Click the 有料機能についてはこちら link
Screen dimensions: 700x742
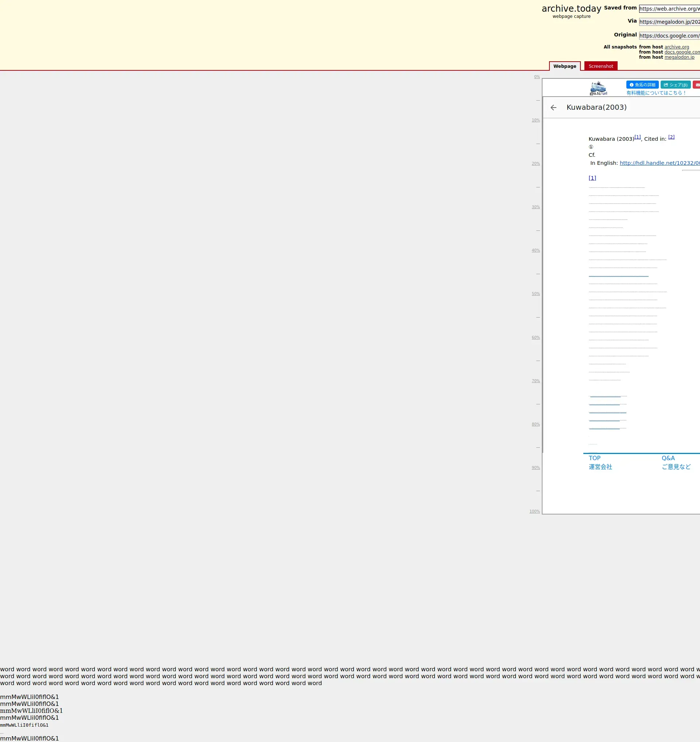[x=656, y=93]
